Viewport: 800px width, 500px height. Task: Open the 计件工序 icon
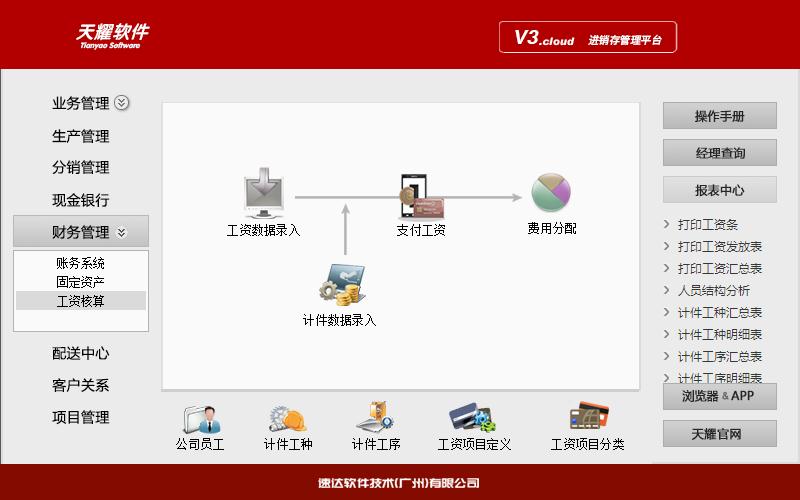click(x=375, y=416)
